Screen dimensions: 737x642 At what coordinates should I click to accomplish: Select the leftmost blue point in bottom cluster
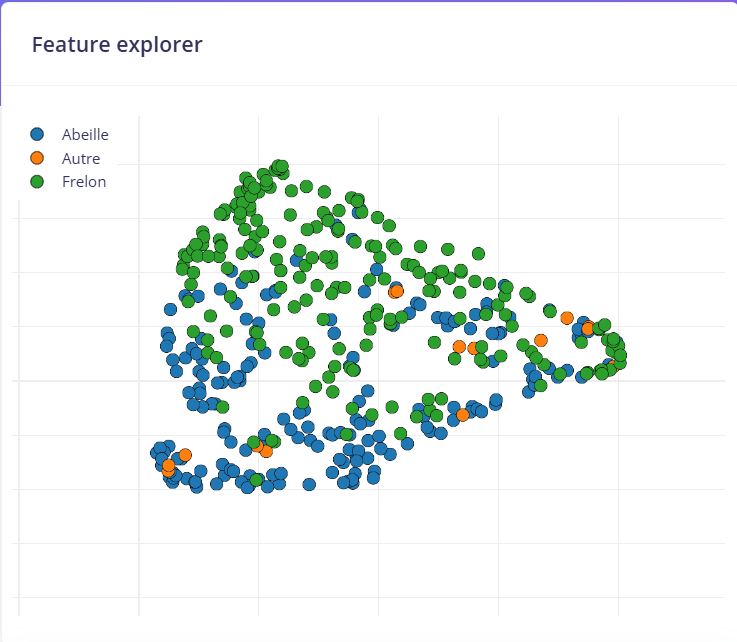coord(157,451)
